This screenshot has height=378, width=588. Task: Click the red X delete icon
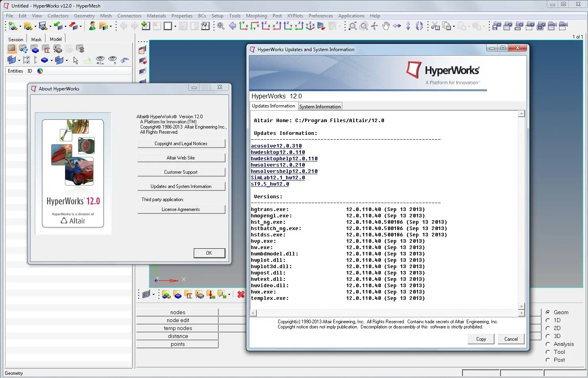click(241, 294)
